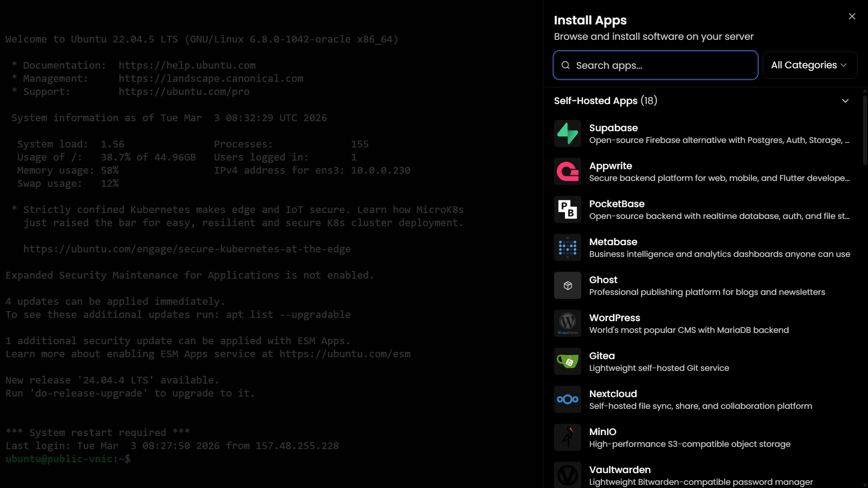Click the Metabase app icon
The image size is (868, 488).
(567, 247)
